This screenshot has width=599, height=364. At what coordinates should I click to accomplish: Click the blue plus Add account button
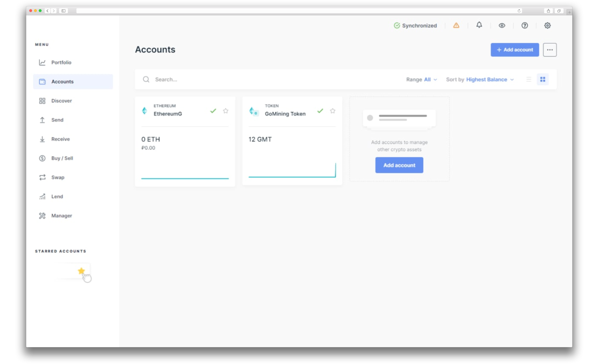pos(515,50)
